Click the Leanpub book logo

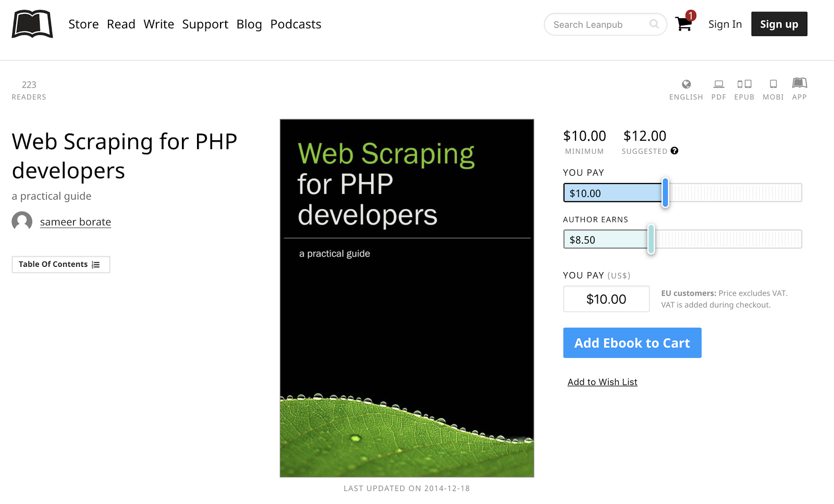coord(32,24)
